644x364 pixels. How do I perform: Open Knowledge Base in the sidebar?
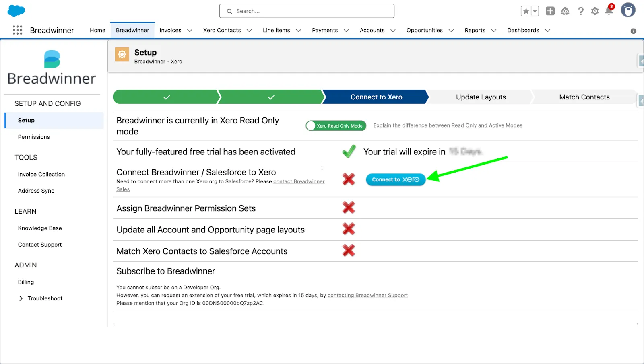click(40, 228)
